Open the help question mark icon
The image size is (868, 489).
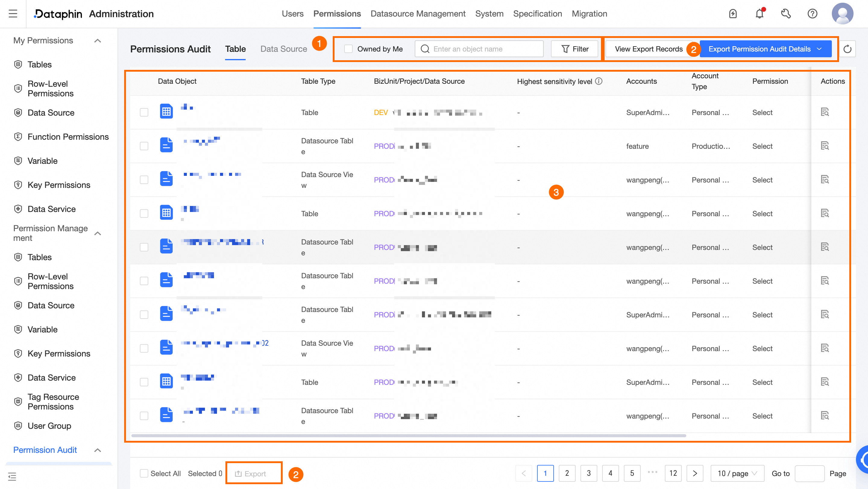point(813,14)
